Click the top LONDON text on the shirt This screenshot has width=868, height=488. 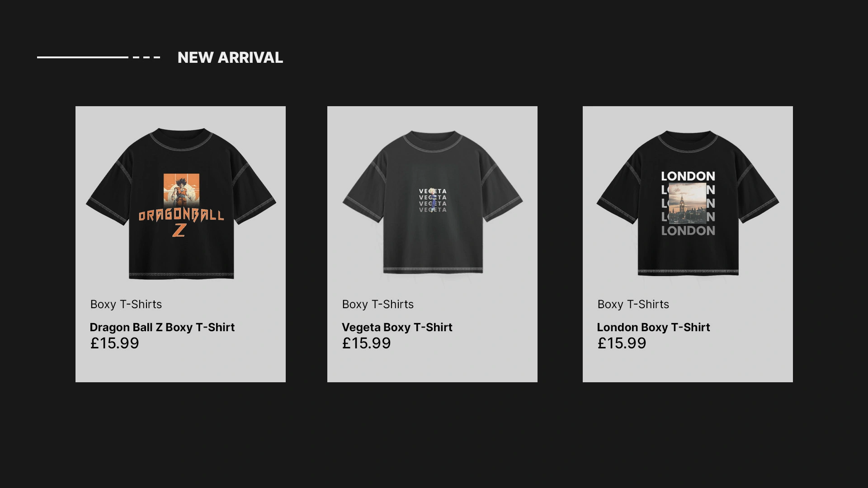pyautogui.click(x=688, y=176)
